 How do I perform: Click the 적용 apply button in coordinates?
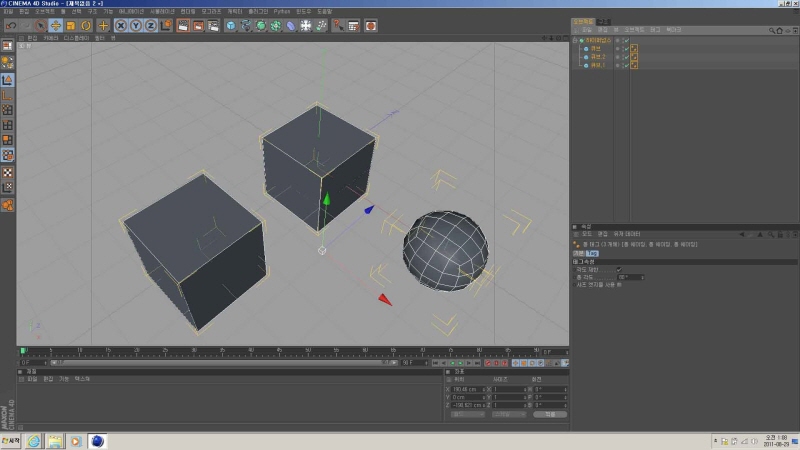(x=549, y=414)
